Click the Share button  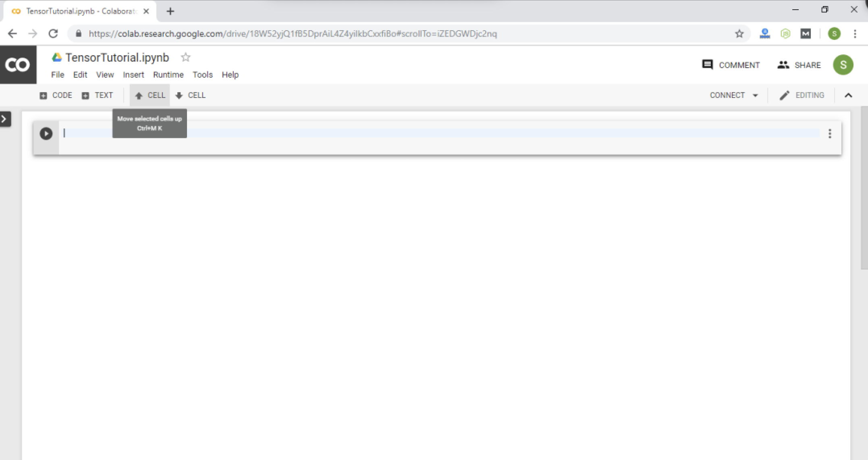[x=799, y=65]
